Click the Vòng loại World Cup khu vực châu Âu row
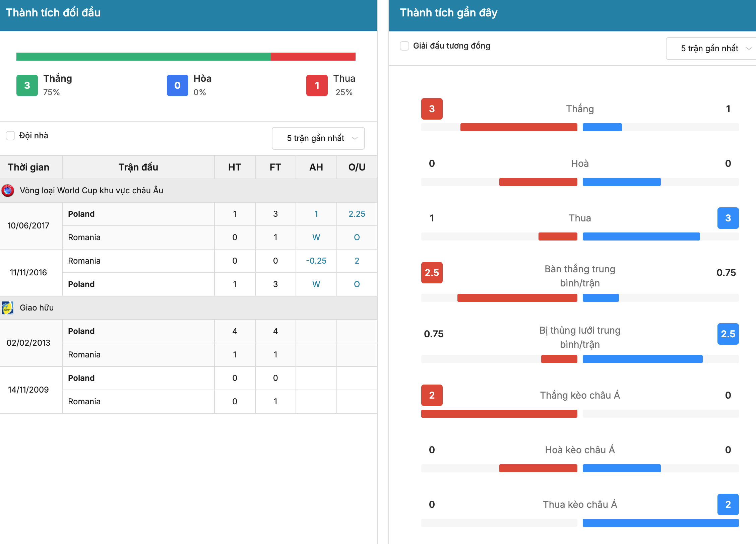The width and height of the screenshot is (756, 544). 188,190
